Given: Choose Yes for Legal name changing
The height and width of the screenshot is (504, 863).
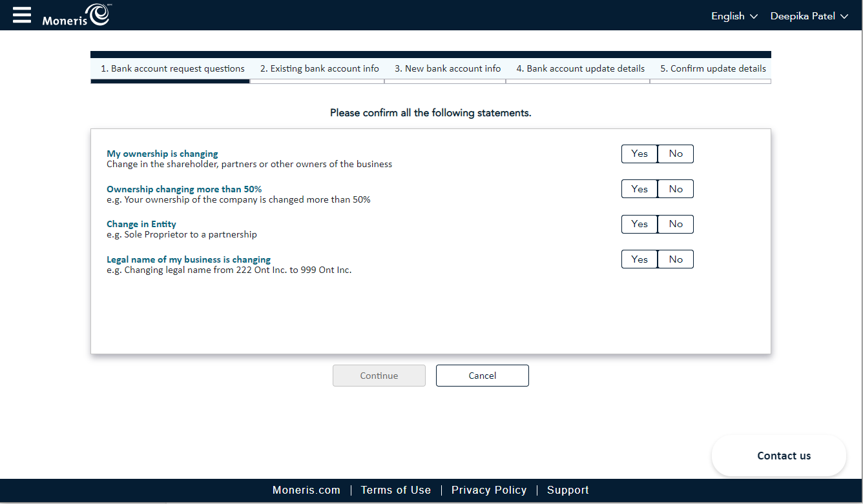Looking at the screenshot, I should click(x=639, y=259).
